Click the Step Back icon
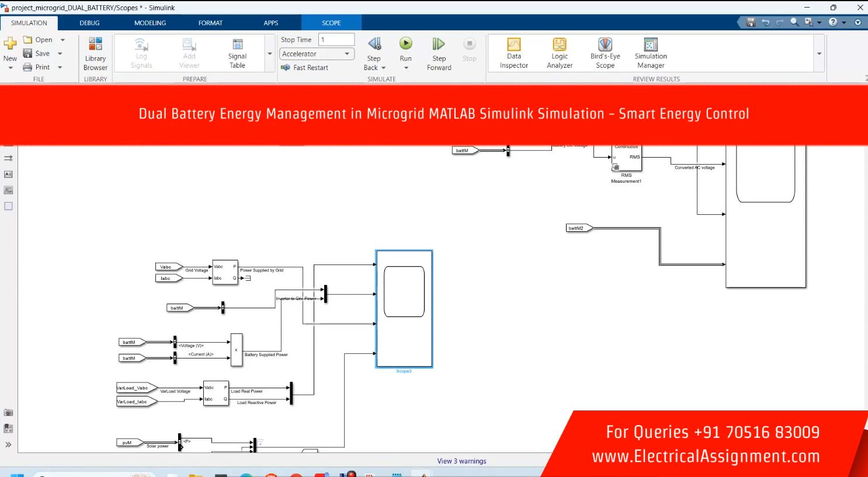The image size is (868, 477). click(x=374, y=44)
